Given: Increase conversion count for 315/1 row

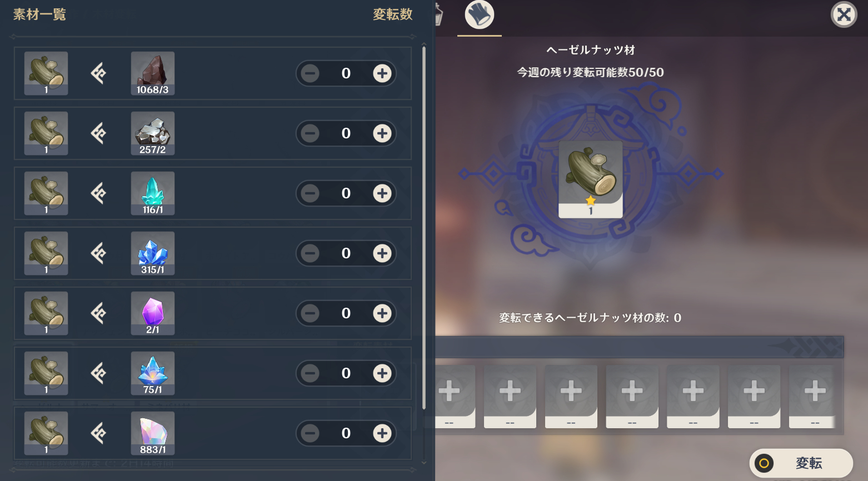Looking at the screenshot, I should point(382,253).
